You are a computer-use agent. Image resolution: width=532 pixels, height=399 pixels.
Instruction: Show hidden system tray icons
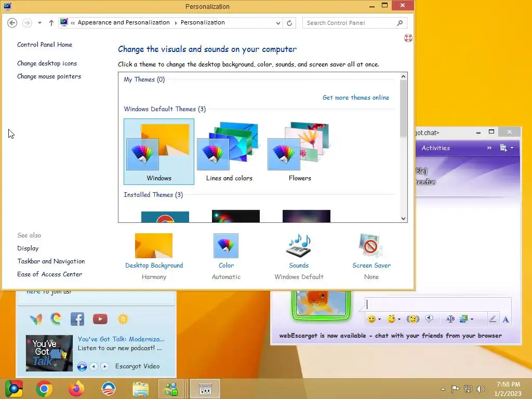(x=443, y=389)
